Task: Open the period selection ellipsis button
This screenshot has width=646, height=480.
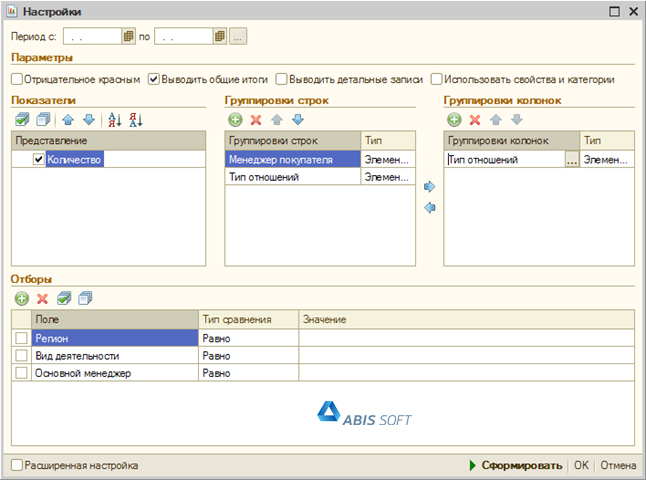Action: coord(238,36)
